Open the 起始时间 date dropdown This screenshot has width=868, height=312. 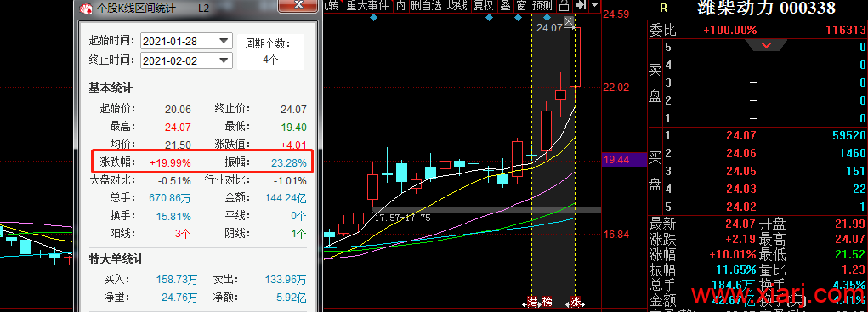224,41
